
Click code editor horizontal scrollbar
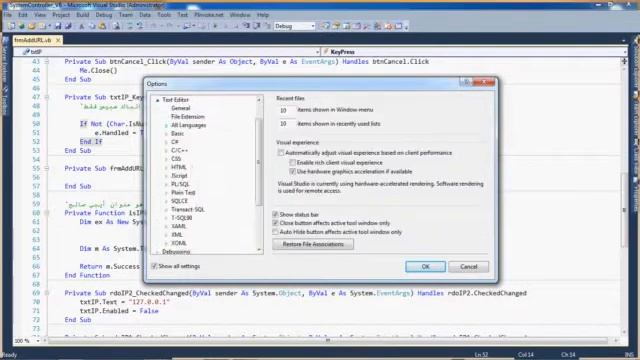(327, 340)
